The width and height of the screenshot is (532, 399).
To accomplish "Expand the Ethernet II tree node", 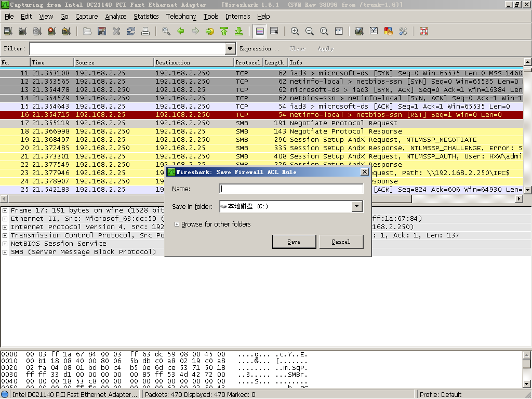I will (x=5, y=219).
